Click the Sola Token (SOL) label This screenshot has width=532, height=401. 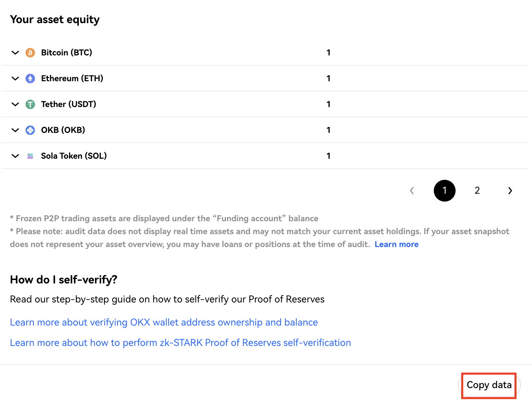[x=74, y=156]
